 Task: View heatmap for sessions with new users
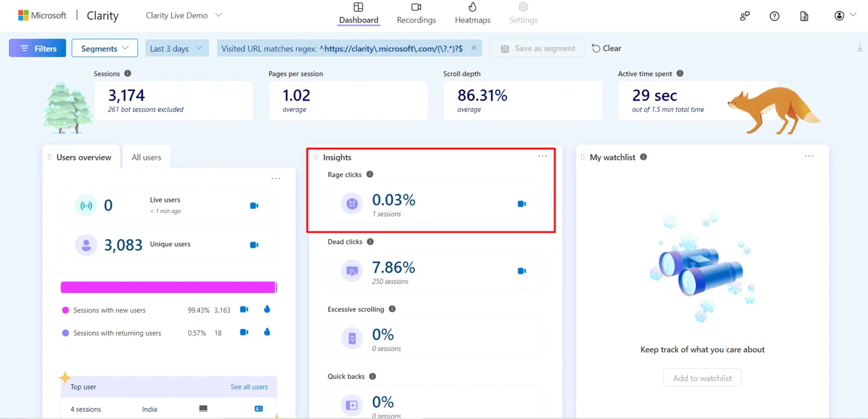click(267, 310)
